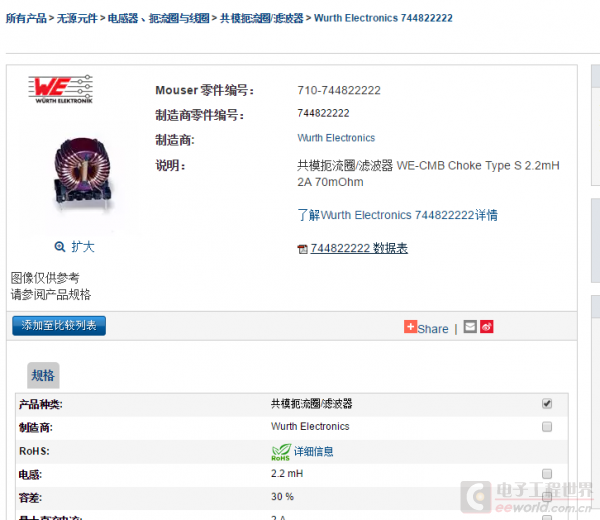The width and height of the screenshot is (600, 520).
Task: Go to 无源元件 breadcrumb category
Action: (x=77, y=18)
